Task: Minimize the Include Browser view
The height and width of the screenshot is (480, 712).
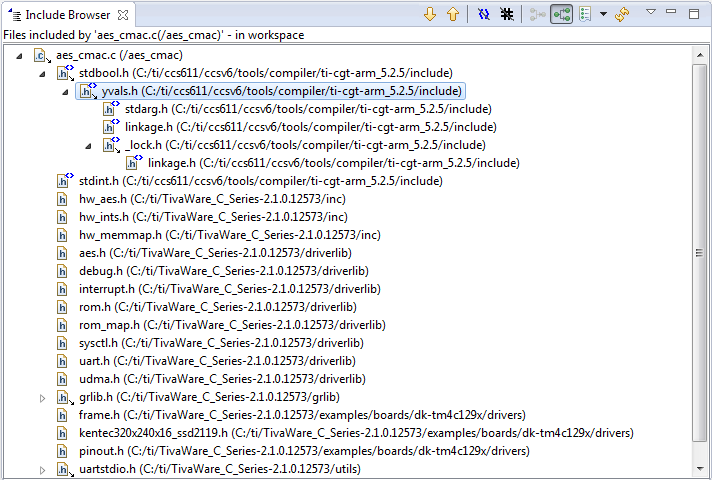Action: pos(671,11)
